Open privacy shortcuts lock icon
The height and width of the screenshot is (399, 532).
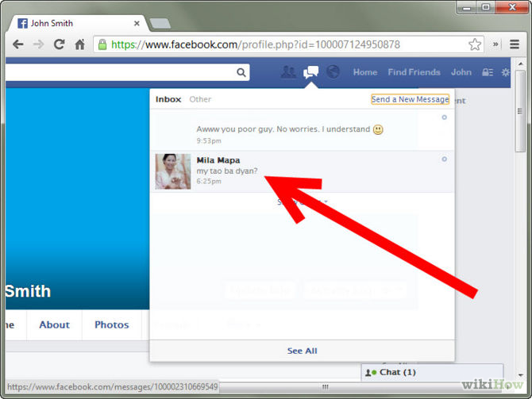(x=488, y=72)
